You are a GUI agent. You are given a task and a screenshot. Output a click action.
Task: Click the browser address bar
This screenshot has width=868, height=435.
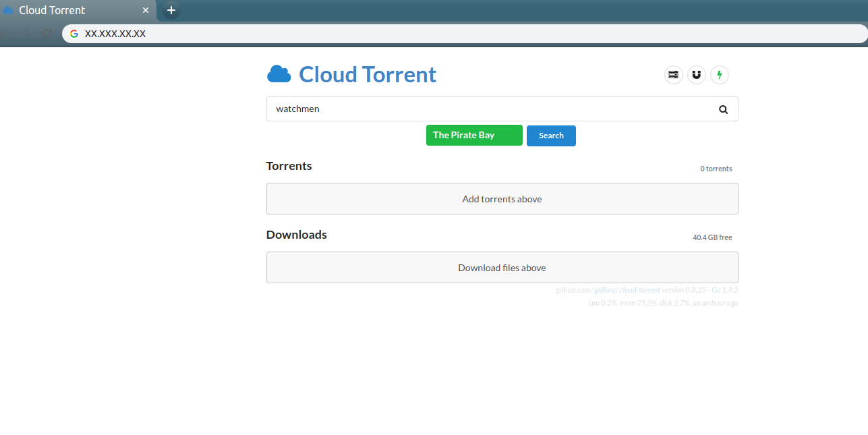pos(464,34)
